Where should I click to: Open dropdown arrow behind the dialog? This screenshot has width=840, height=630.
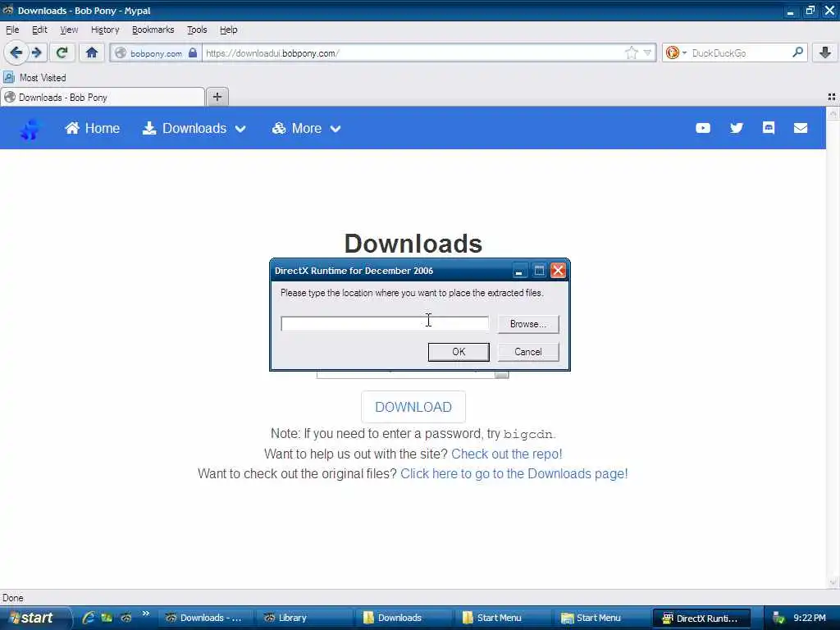(502, 374)
